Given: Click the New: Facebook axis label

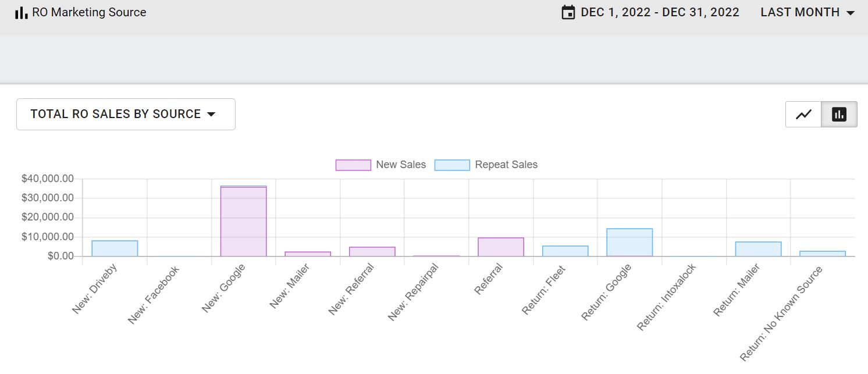Looking at the screenshot, I should (153, 295).
